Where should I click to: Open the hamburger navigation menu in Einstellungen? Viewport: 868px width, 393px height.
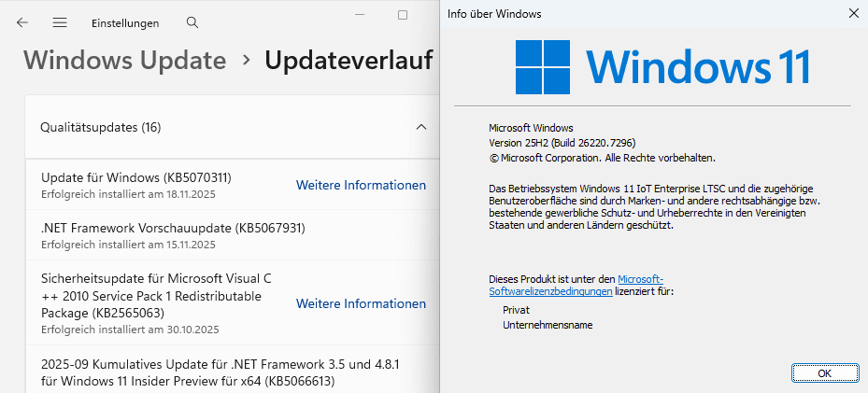coord(60,22)
